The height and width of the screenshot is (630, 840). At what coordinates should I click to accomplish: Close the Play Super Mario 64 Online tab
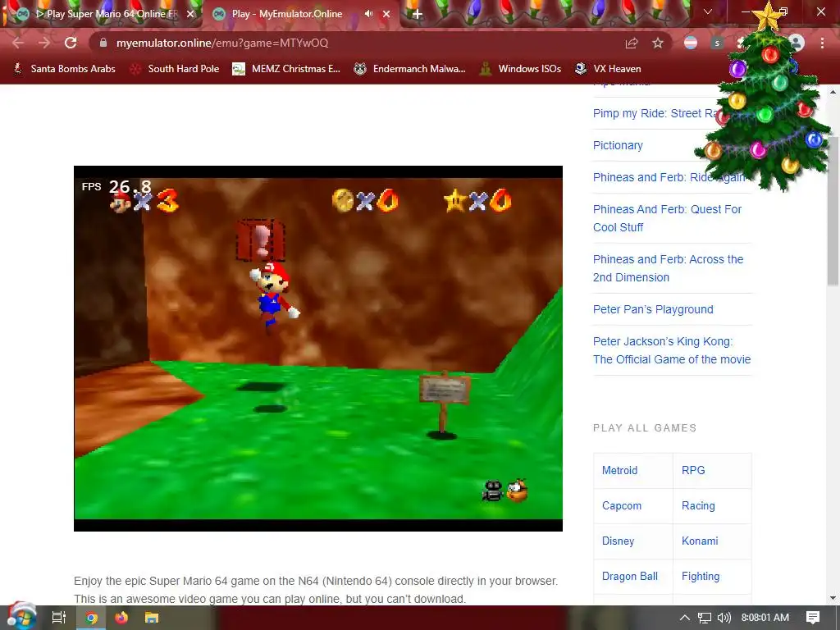coord(190,14)
